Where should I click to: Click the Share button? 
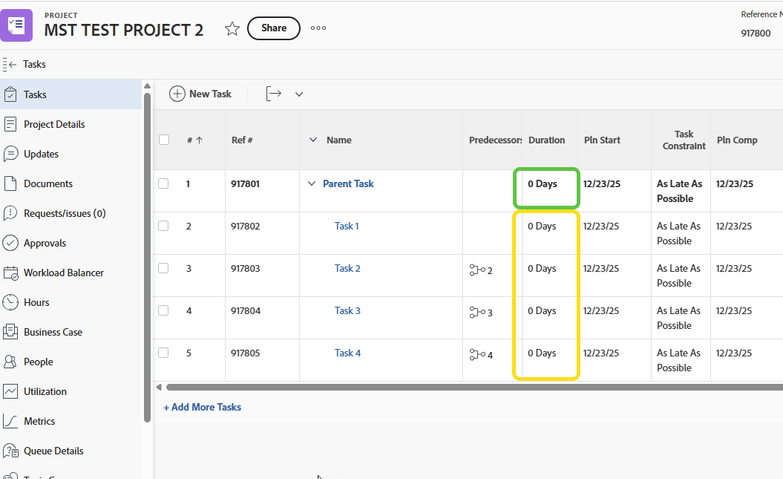tap(273, 29)
